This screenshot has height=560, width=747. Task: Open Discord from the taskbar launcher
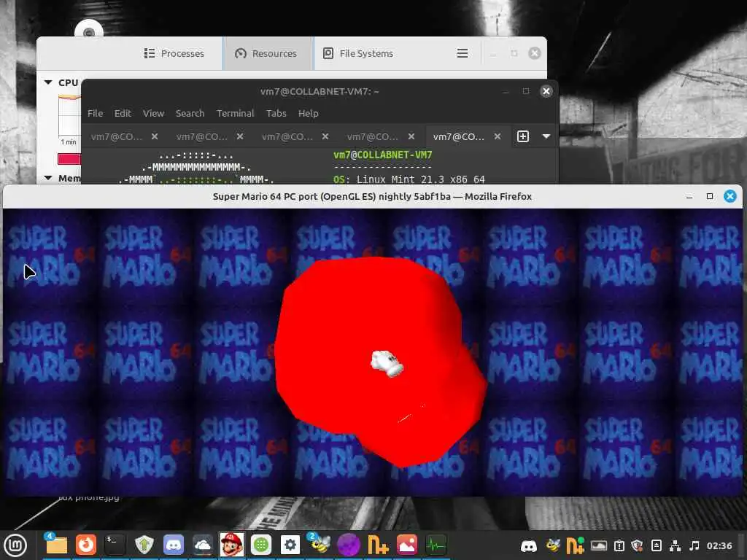174,544
